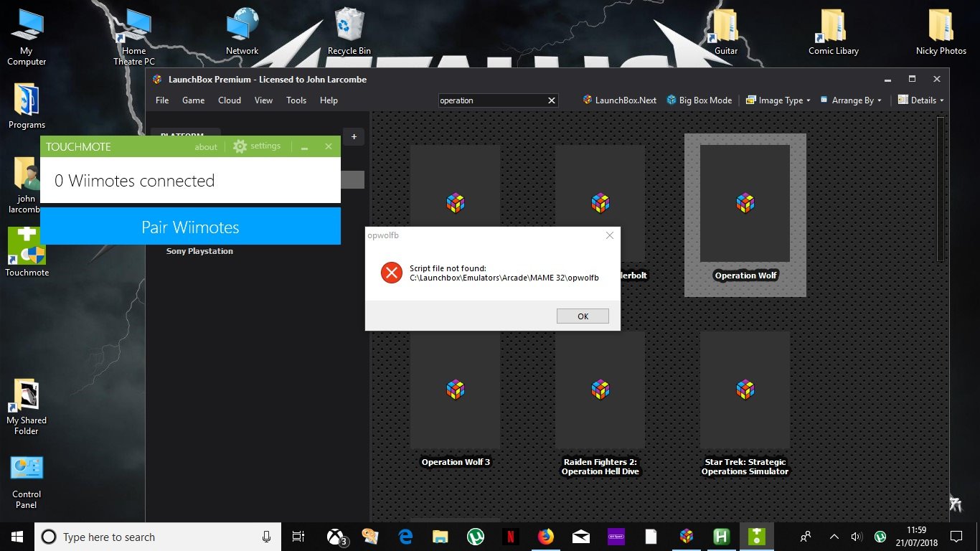
Task: Open the File menu in LaunchBox
Action: (x=162, y=100)
